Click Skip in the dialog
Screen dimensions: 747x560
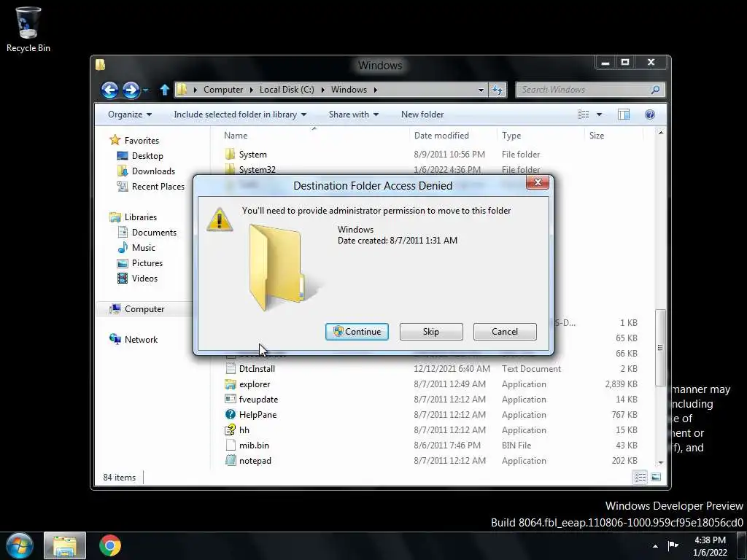[x=431, y=332]
